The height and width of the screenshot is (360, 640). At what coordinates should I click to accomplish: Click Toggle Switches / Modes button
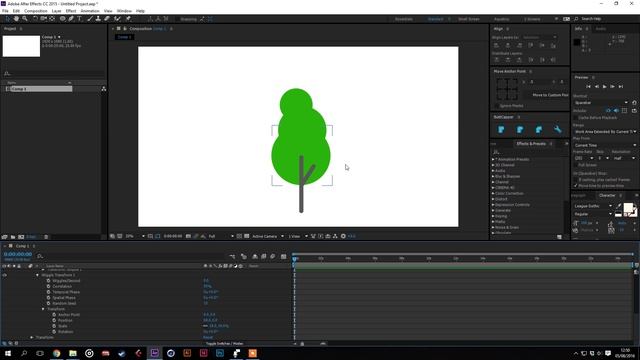(224, 344)
